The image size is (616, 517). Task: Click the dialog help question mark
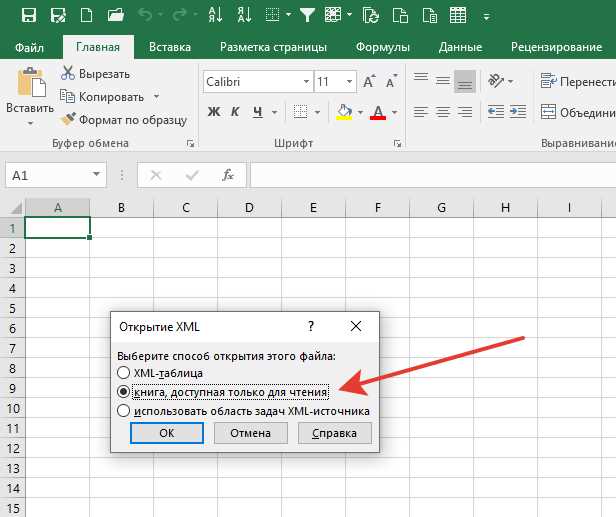pos(311,326)
